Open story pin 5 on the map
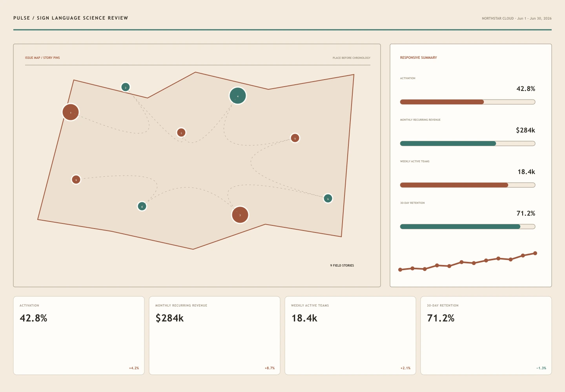565x392 pixels. (295, 138)
